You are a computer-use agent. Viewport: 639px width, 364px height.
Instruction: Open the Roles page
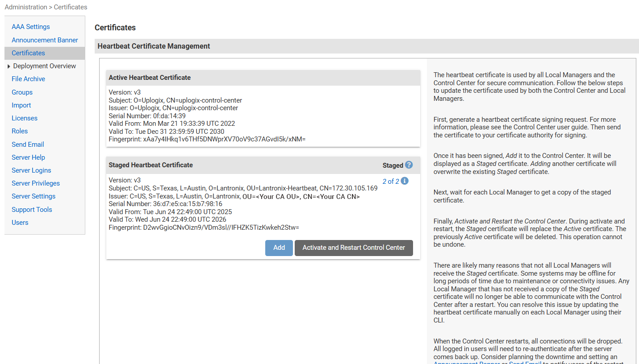click(x=20, y=131)
